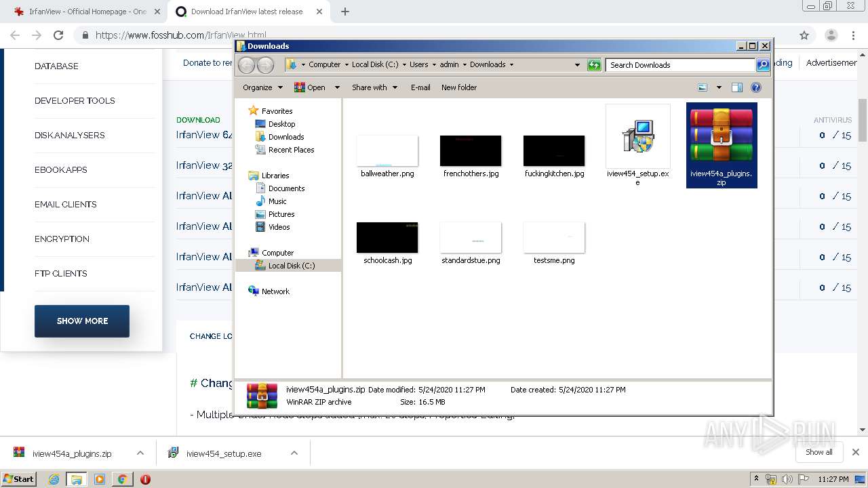
Task: Select schoolcash.jpg thumbnail
Action: point(387,237)
